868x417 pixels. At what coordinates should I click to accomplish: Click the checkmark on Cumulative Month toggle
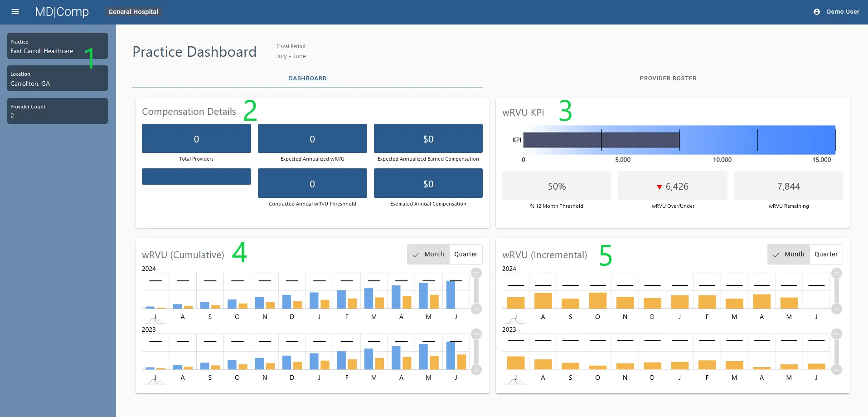tap(417, 255)
